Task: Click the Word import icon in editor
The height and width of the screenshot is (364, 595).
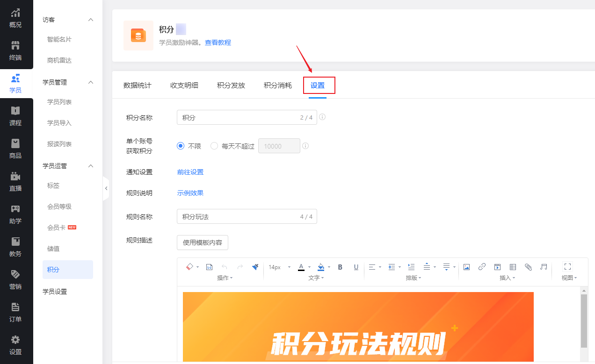Action: coord(209,267)
